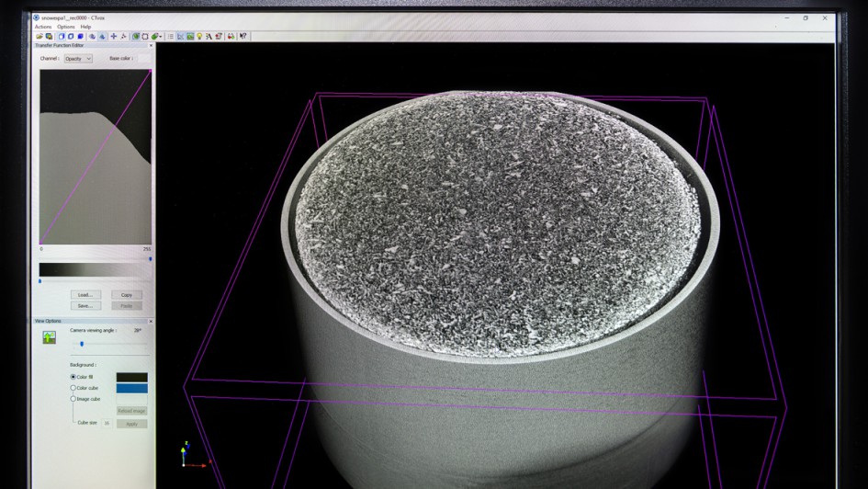Click the Save... button

pyautogui.click(x=85, y=305)
